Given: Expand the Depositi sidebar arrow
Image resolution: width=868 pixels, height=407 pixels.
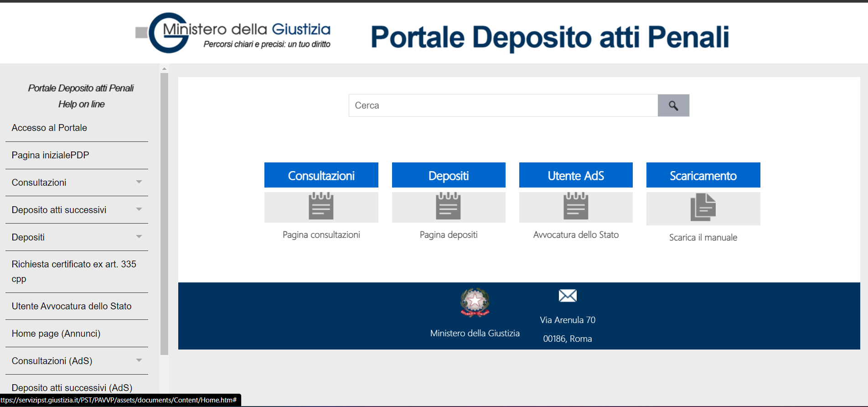Looking at the screenshot, I should pos(139,237).
